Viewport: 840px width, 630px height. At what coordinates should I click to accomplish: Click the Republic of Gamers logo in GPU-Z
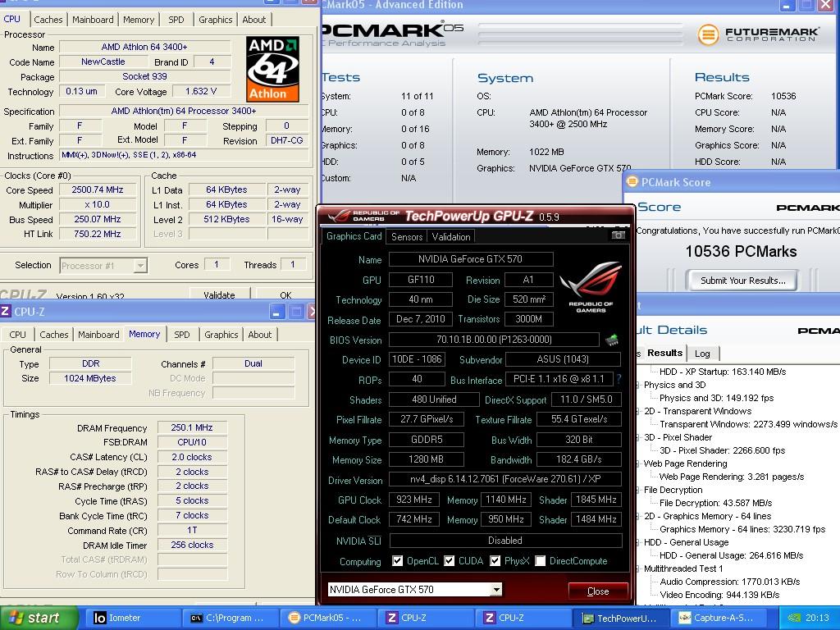pos(591,286)
